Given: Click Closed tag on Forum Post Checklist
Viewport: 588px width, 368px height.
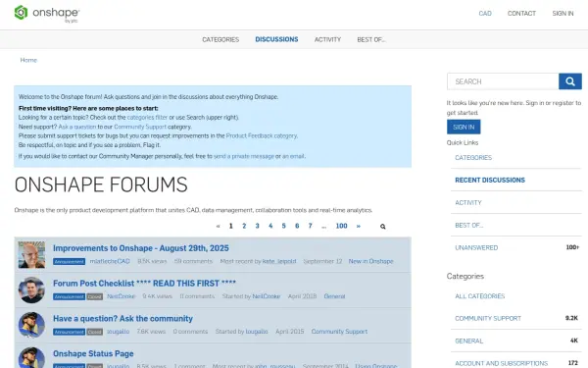Looking at the screenshot, I should coord(94,296).
